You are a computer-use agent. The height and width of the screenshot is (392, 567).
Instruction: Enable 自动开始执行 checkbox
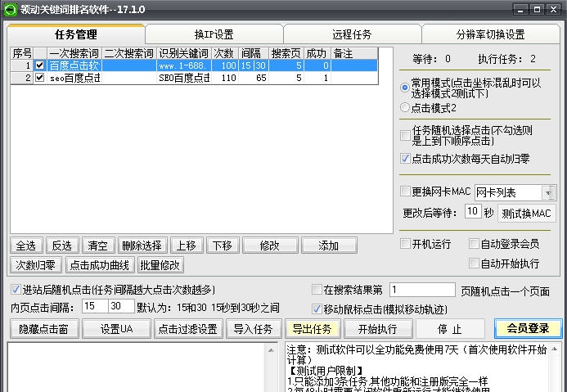(x=474, y=264)
